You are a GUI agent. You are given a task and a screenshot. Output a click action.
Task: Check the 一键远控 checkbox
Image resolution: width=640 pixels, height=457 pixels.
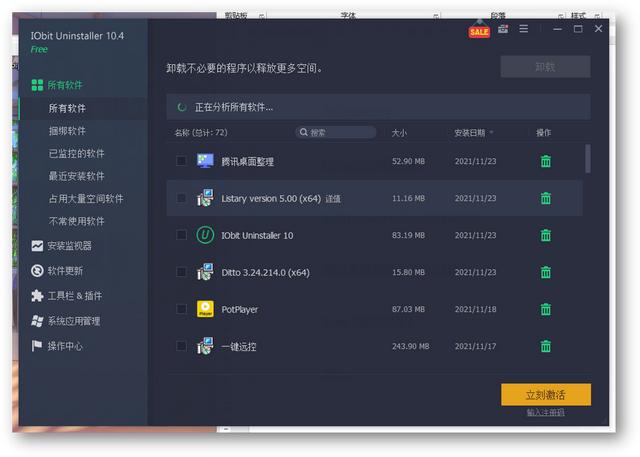(x=181, y=346)
